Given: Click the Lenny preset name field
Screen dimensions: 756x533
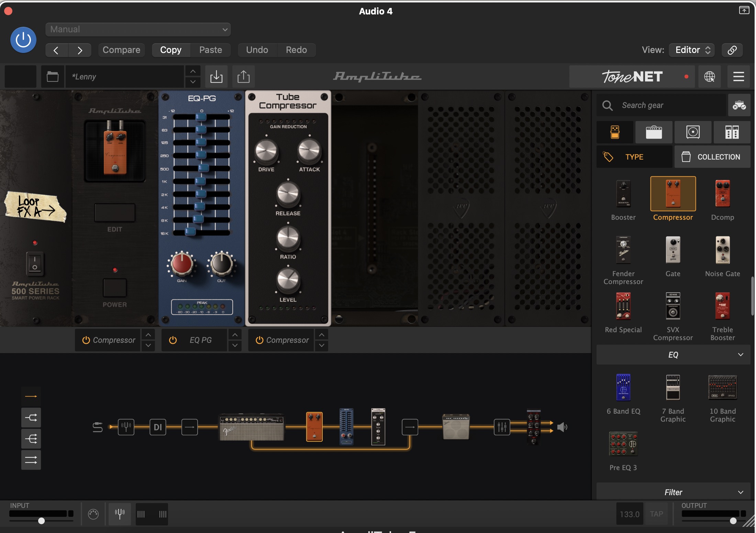Looking at the screenshot, I should click(125, 76).
